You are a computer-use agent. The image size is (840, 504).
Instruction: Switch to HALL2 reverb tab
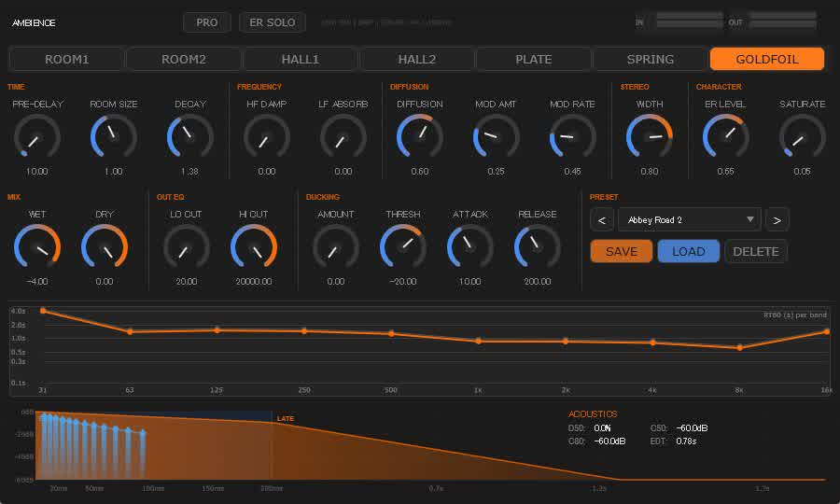[x=417, y=59]
